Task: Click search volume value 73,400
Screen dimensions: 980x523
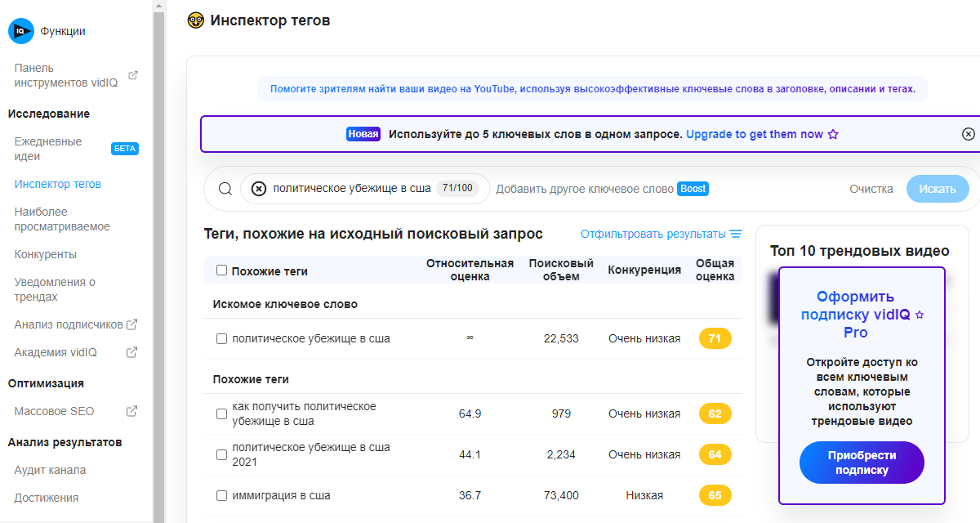Action: pyautogui.click(x=561, y=495)
